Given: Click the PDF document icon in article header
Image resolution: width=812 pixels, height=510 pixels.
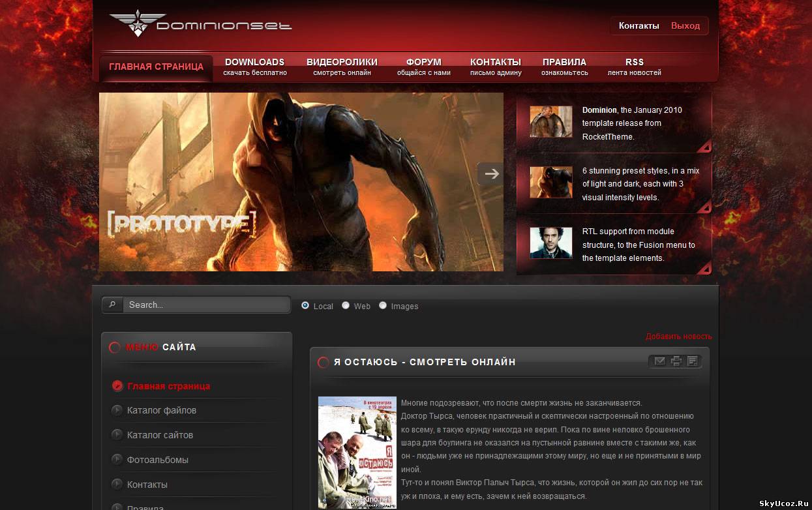Looking at the screenshot, I should coord(693,361).
